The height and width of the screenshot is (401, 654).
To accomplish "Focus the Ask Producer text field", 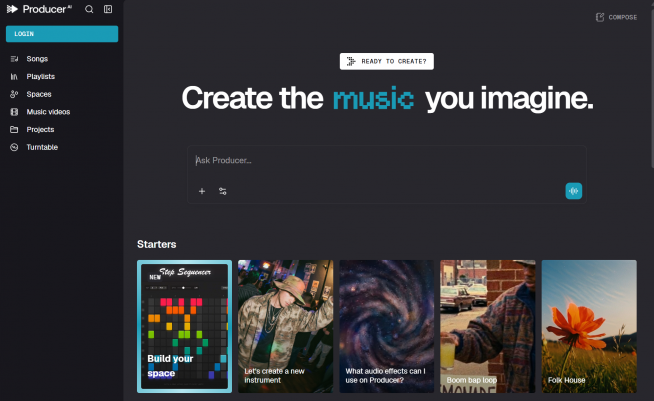I will tap(386, 161).
